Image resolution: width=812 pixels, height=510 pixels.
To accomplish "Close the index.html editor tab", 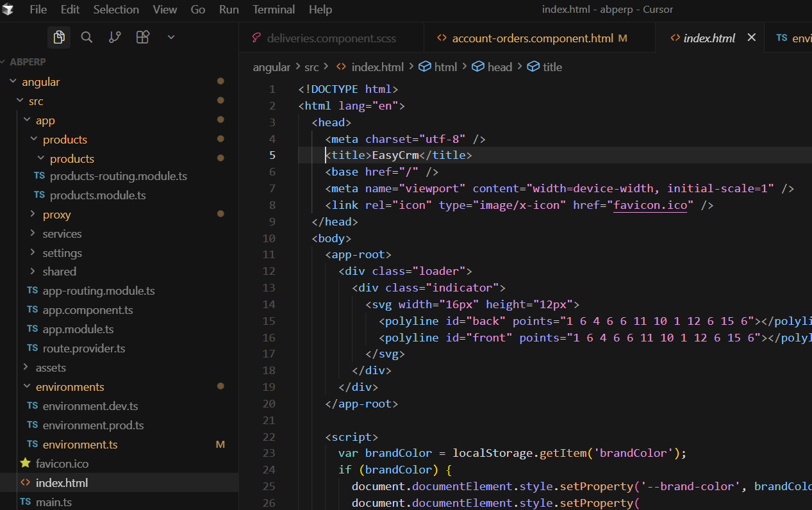I will (x=752, y=38).
